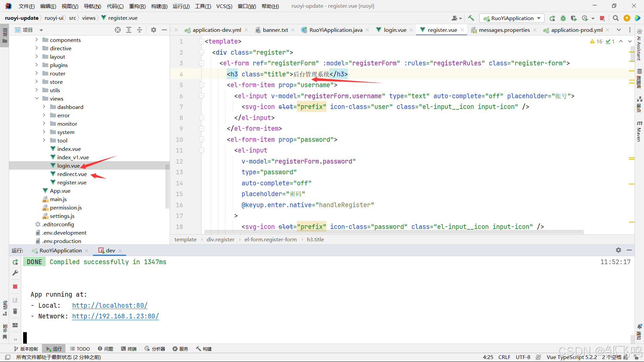Viewport: 644px width, 362px height.
Task: Open the 版本控制 tool window
Action: pos(26,349)
